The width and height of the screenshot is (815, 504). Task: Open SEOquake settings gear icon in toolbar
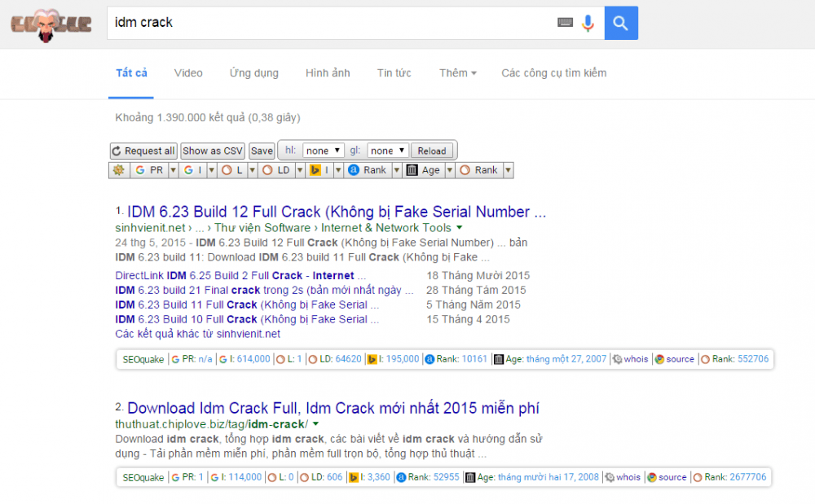[x=119, y=169]
